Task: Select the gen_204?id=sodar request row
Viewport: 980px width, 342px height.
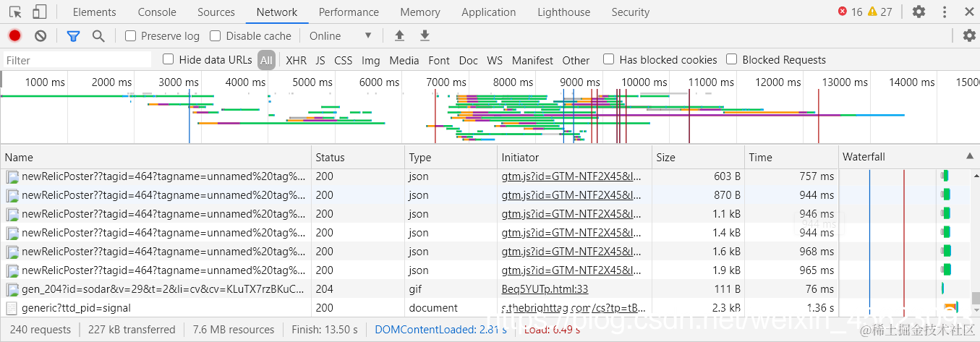Action: coord(485,289)
